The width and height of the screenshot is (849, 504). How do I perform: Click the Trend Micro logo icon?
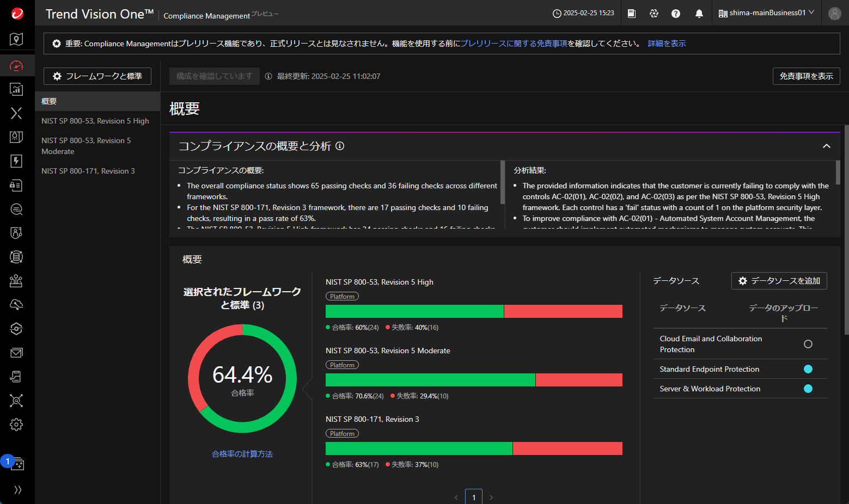tap(17, 14)
